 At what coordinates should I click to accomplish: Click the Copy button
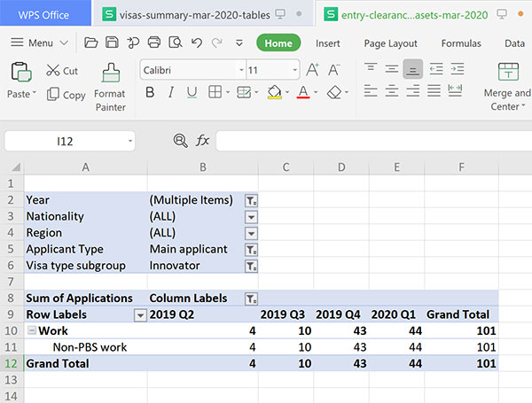pyautogui.click(x=66, y=95)
